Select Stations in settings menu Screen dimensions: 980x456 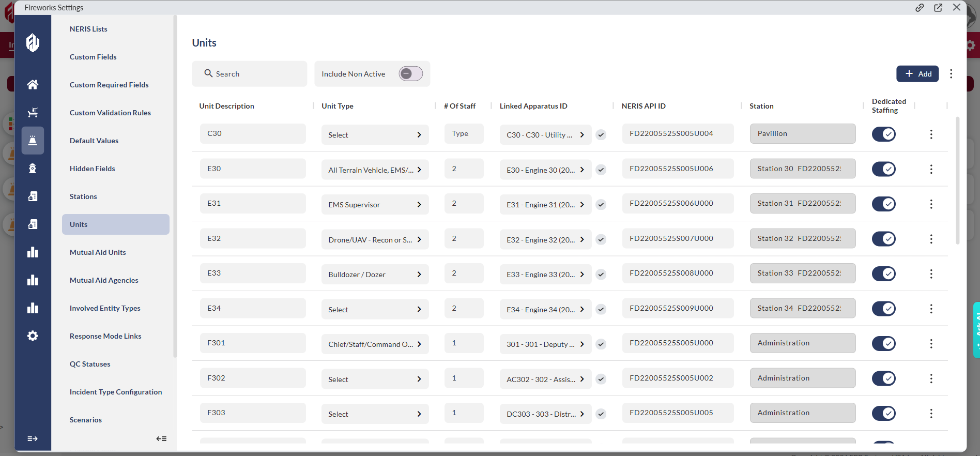click(83, 196)
